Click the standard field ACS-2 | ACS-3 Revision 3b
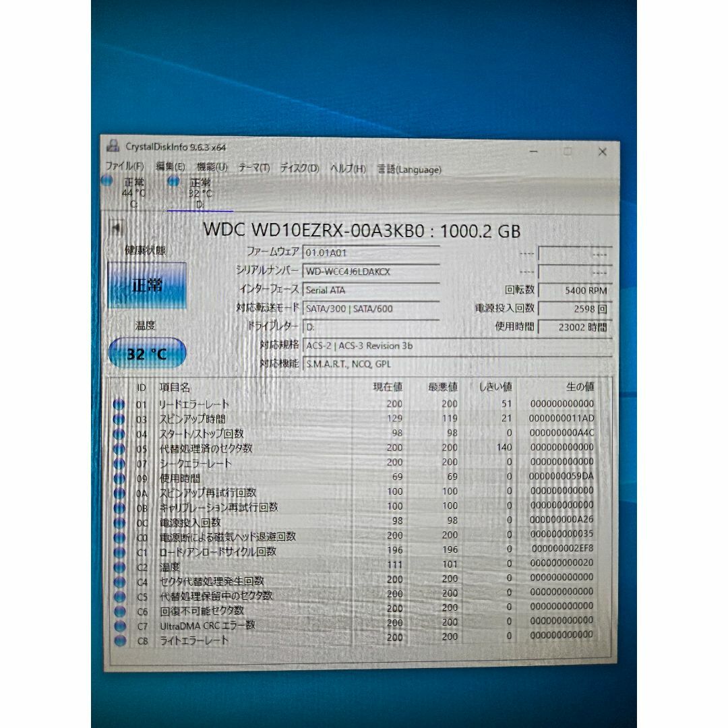Viewport: 728px width, 728px height. 457,345
